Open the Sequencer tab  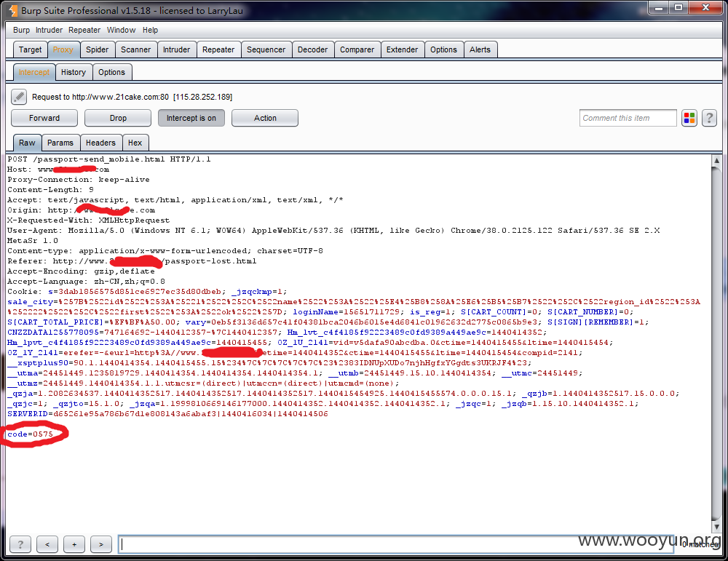266,49
